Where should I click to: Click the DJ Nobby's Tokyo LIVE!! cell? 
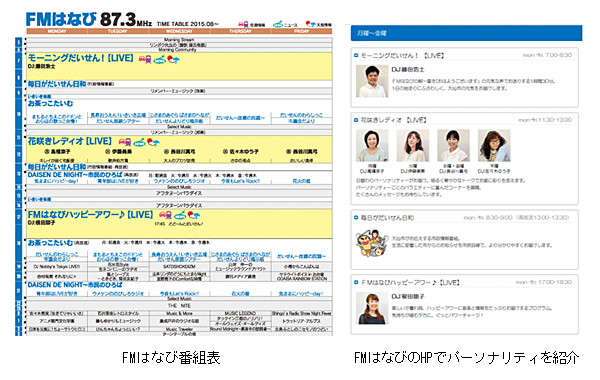(57, 266)
